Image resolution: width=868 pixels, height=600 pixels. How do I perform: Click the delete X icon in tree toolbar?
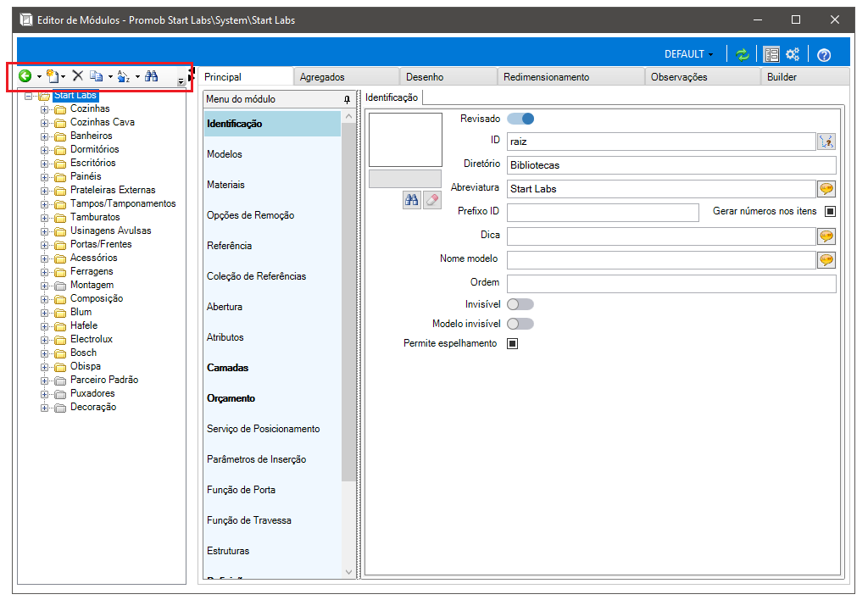[78, 75]
